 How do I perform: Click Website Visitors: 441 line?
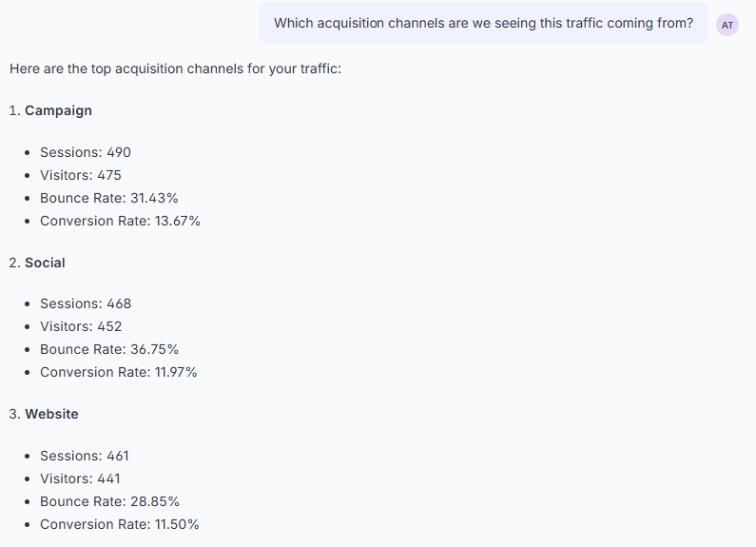pyautogui.click(x=80, y=479)
